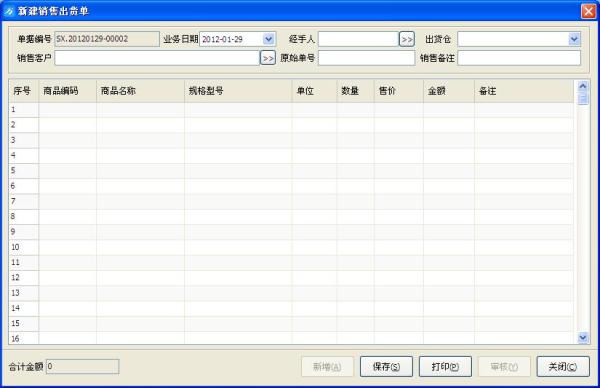Select row number 7 in the grid

pyautogui.click(x=24, y=202)
